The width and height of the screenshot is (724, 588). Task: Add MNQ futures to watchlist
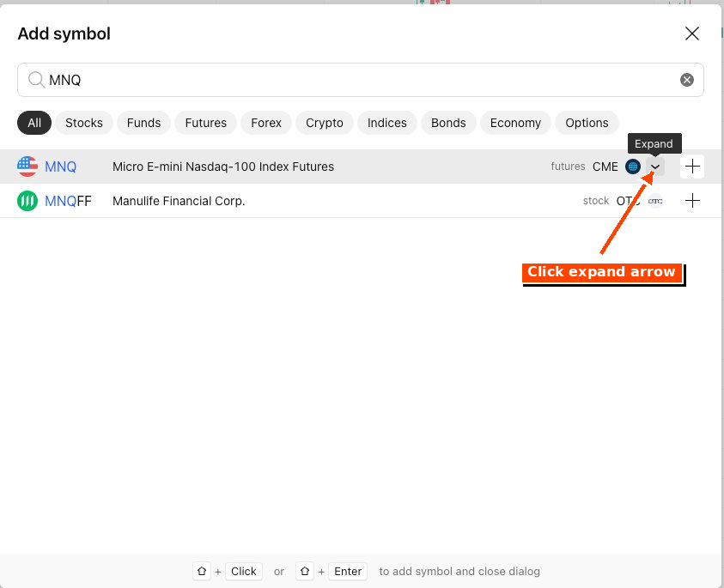click(x=692, y=167)
